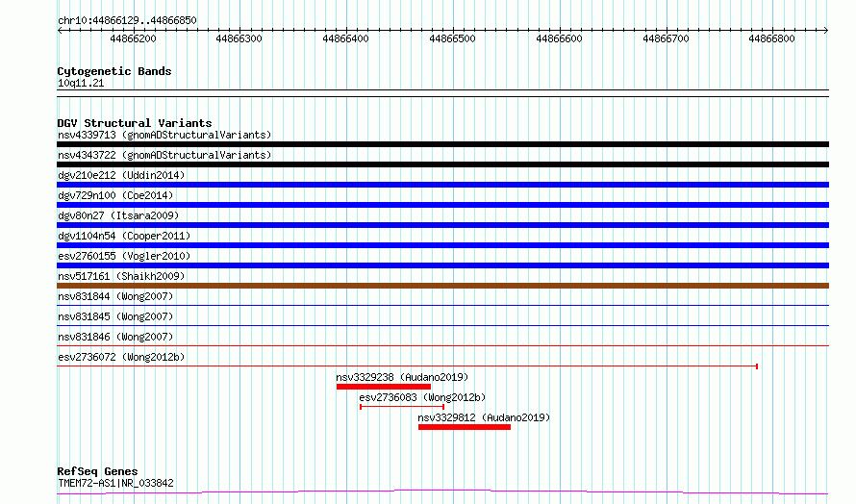
Task: Select the nsv4339713 black variant bar
Action: (x=442, y=144)
